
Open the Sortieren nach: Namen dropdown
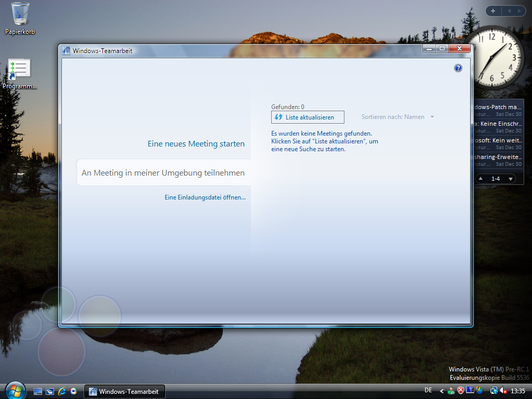(x=397, y=117)
